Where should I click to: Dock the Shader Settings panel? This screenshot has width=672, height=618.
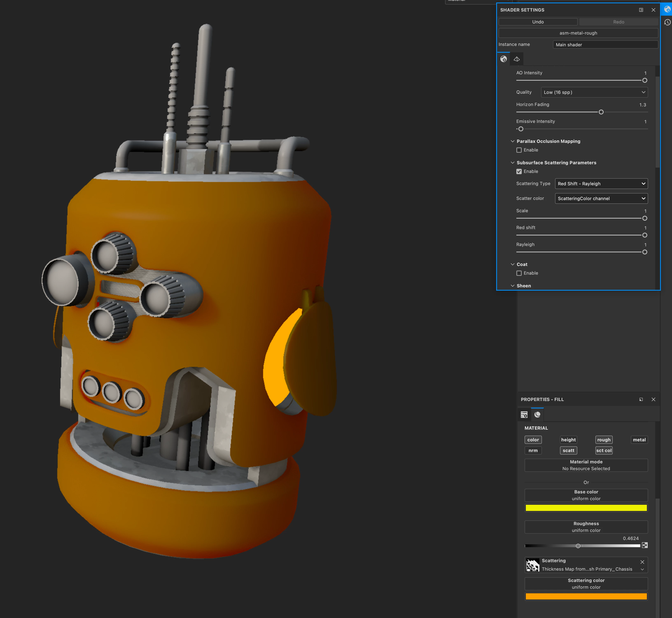click(x=641, y=10)
